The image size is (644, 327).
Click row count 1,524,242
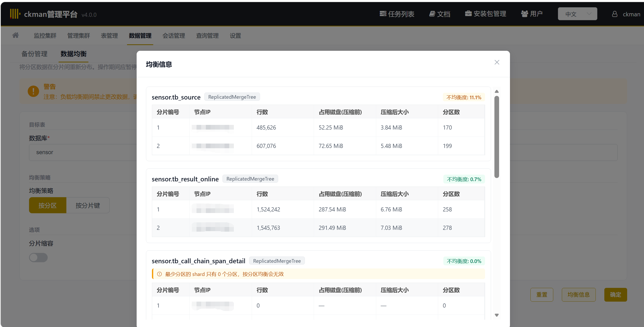268,209
